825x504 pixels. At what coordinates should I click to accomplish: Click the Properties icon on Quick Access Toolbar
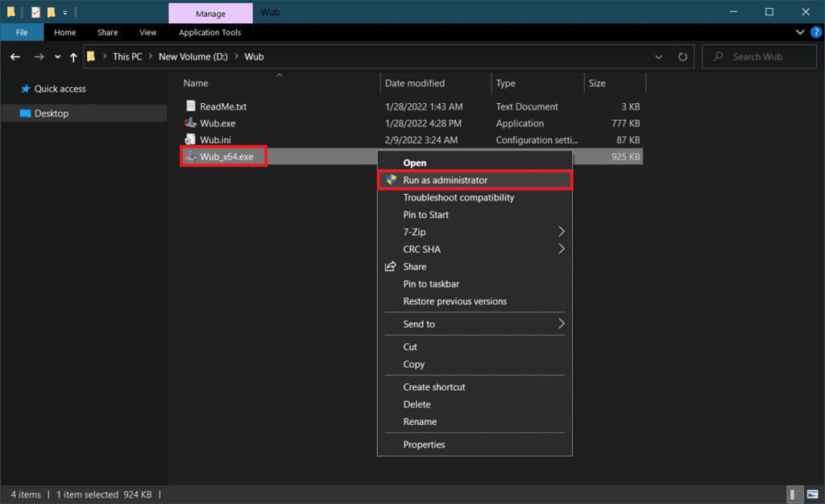coord(35,12)
